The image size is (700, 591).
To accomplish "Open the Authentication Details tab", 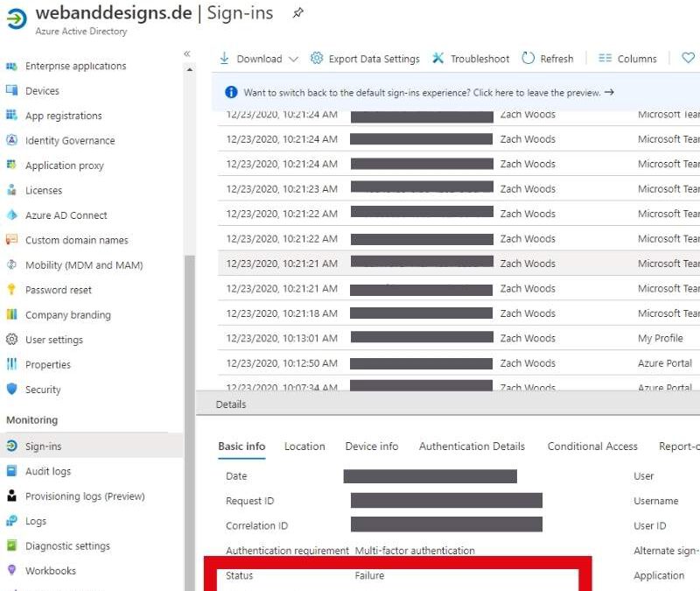I will click(x=472, y=447).
